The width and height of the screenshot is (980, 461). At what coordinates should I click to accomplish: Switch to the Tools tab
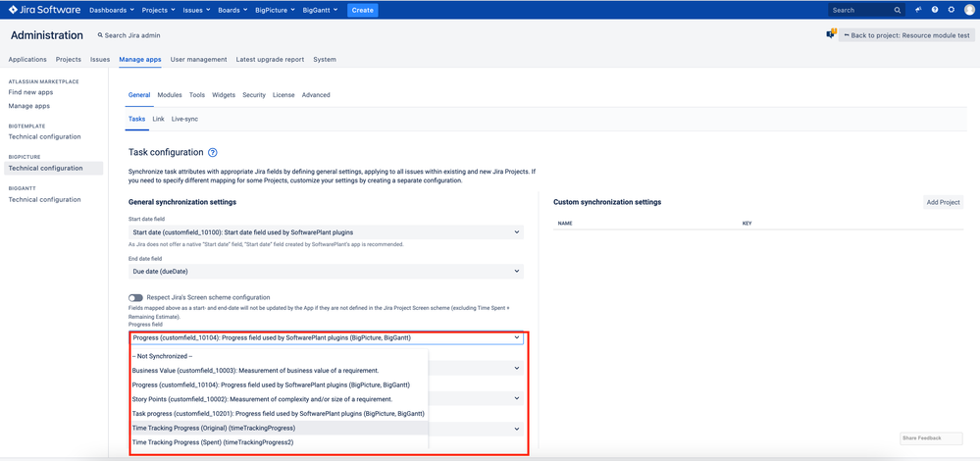coord(197,95)
